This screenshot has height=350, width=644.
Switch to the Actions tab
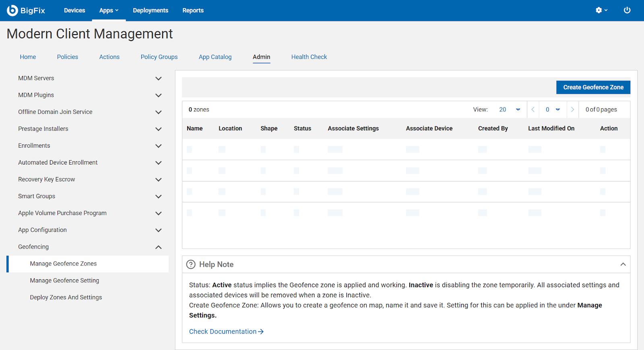[109, 57]
